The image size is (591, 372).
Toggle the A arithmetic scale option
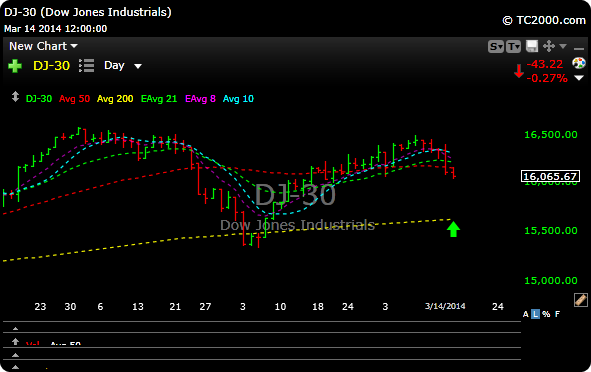tap(525, 314)
